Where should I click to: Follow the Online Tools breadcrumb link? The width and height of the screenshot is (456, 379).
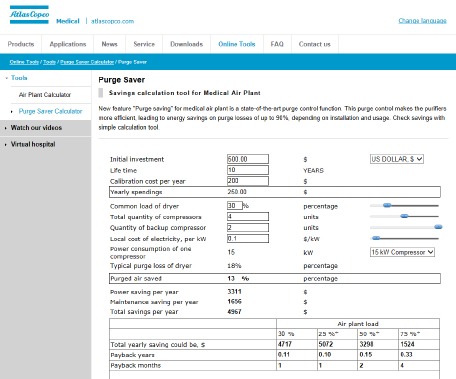24,62
